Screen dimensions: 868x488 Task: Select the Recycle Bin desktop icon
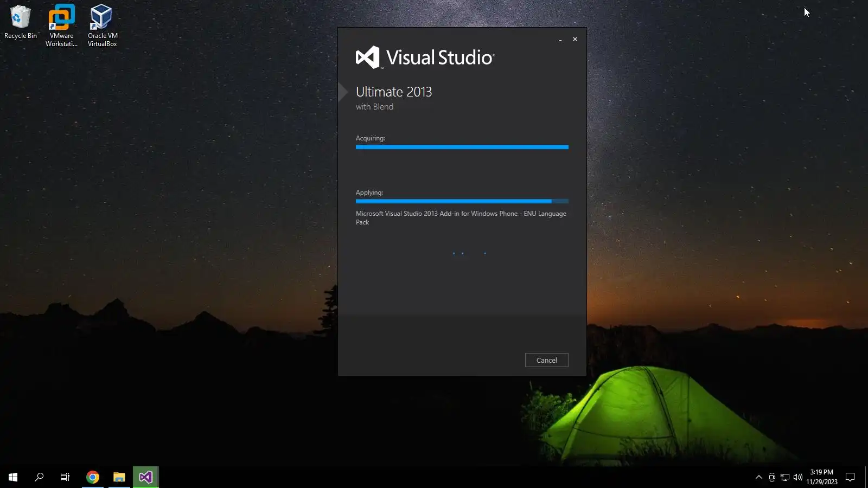[21, 23]
